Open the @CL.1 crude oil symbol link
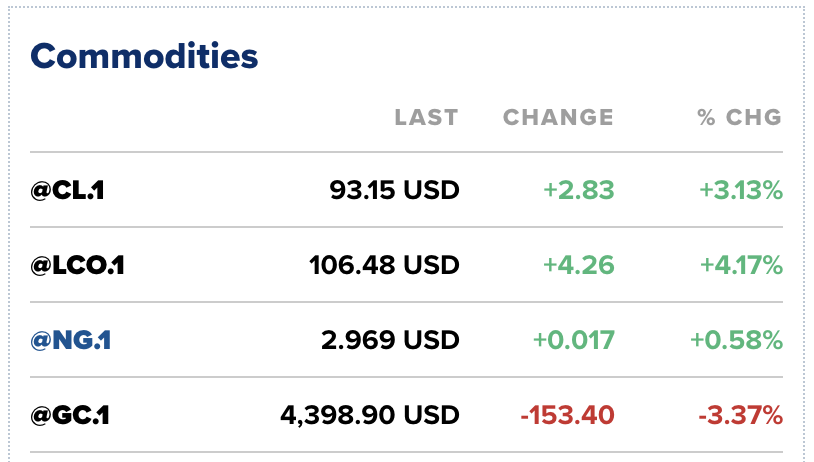The image size is (814, 462). [67, 190]
